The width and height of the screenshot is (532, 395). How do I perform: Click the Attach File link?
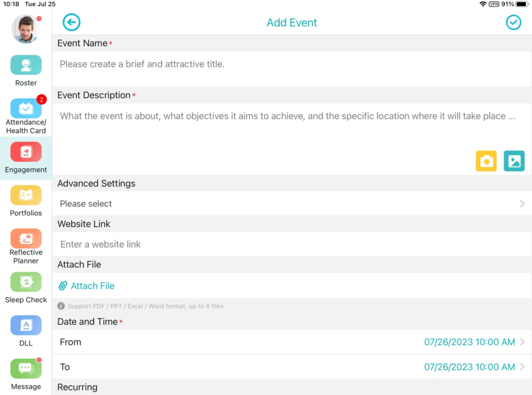tap(87, 286)
